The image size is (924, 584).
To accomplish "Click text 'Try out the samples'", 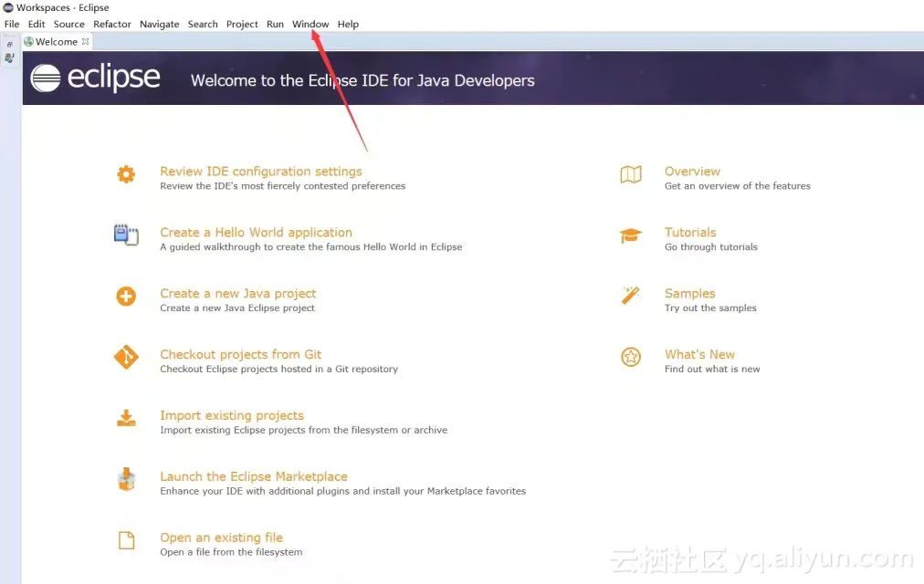I will [x=710, y=308].
